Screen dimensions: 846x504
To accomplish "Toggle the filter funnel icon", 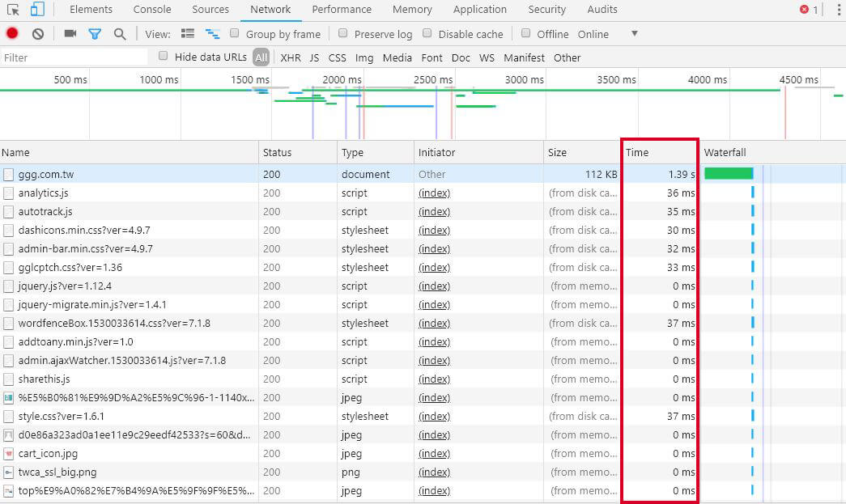I will coord(95,34).
